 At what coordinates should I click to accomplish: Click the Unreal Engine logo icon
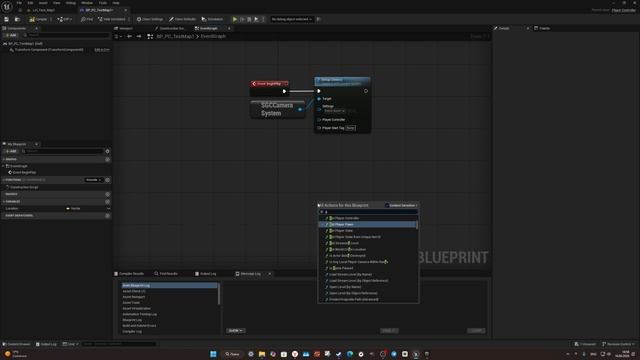pos(7,7)
